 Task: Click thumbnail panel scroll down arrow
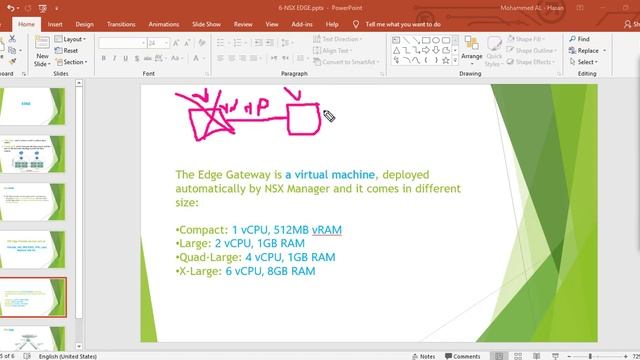[x=79, y=346]
